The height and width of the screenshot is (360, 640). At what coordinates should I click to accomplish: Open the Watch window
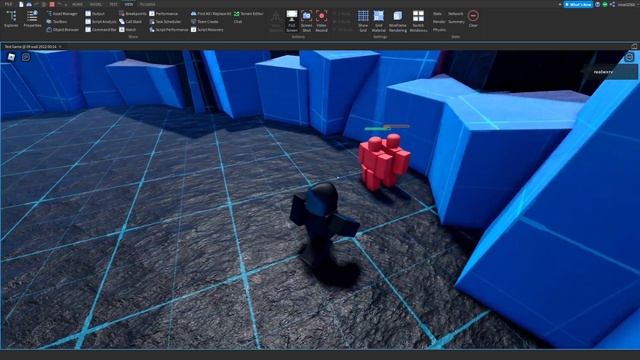pos(128,30)
